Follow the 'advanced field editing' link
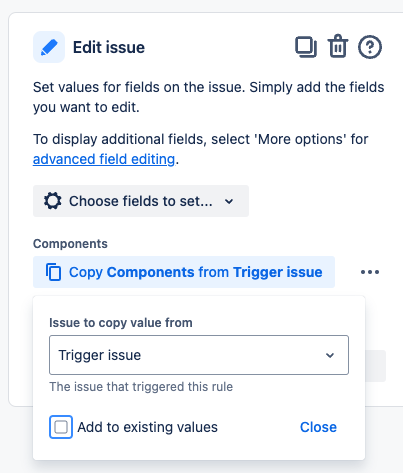The width and height of the screenshot is (403, 473). pos(104,159)
